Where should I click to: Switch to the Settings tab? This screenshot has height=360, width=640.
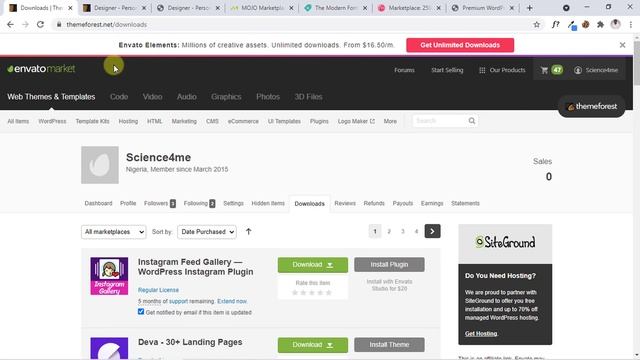[x=233, y=203]
